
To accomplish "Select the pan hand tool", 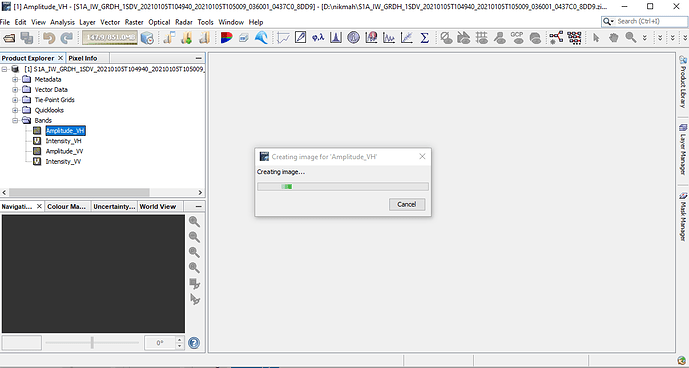I will point(613,38).
